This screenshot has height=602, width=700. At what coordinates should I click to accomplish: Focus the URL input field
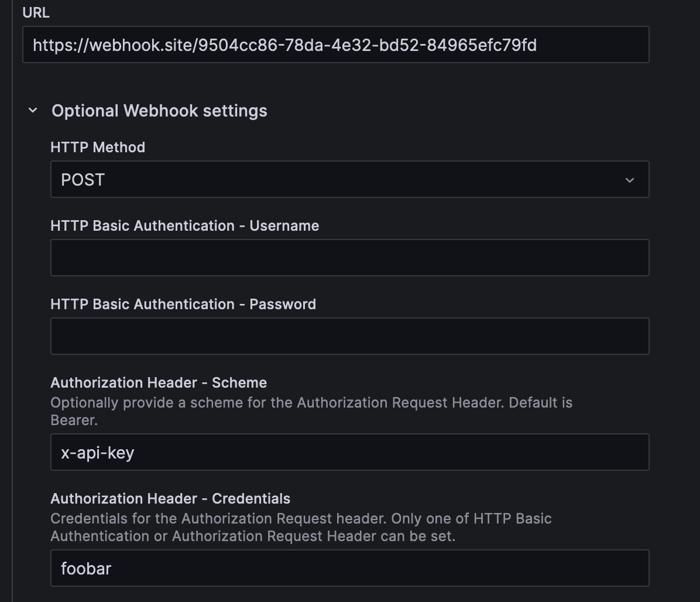(335, 45)
